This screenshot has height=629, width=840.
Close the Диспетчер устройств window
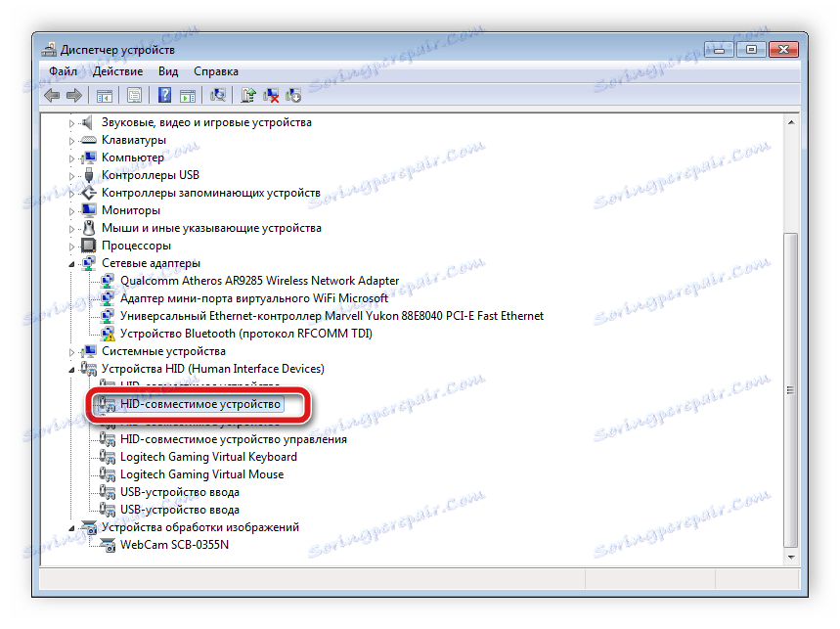[783, 50]
